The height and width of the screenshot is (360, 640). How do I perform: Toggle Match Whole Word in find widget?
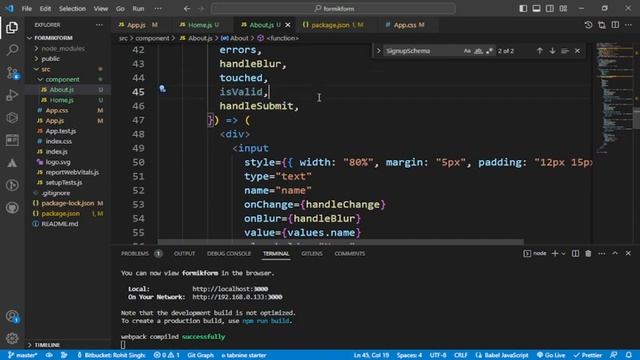478,51
